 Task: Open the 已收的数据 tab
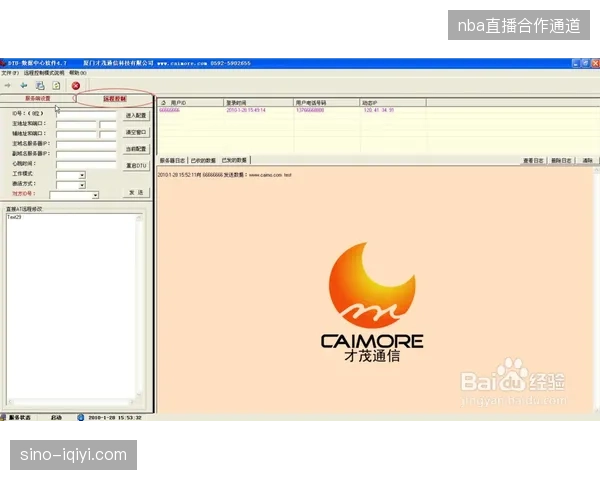coord(203,160)
